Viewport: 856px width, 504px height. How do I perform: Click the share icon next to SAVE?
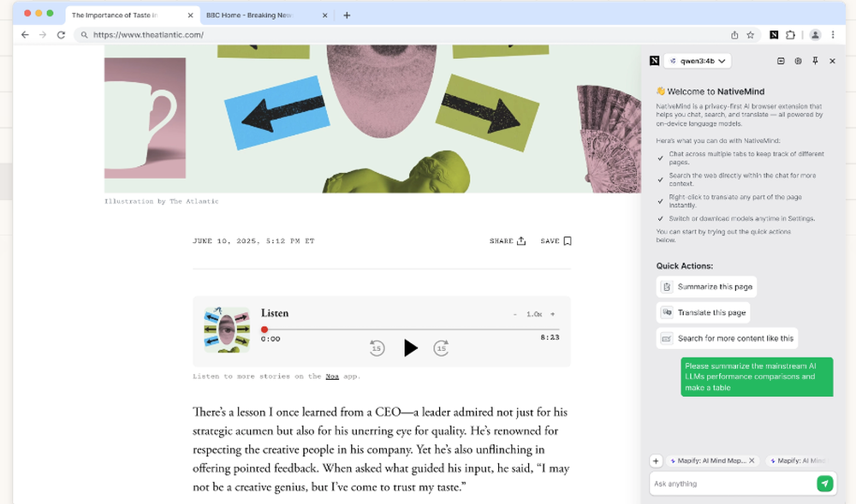pyautogui.click(x=522, y=240)
